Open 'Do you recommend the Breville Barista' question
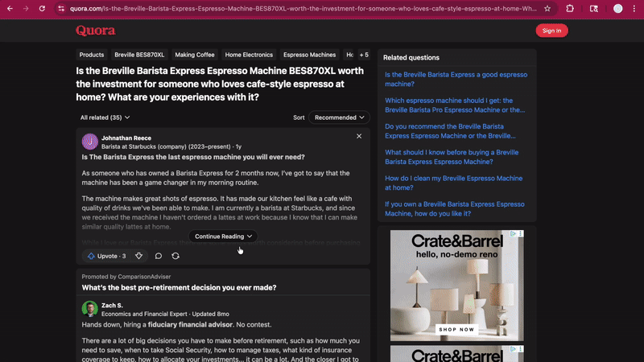644x362 pixels. click(x=450, y=131)
